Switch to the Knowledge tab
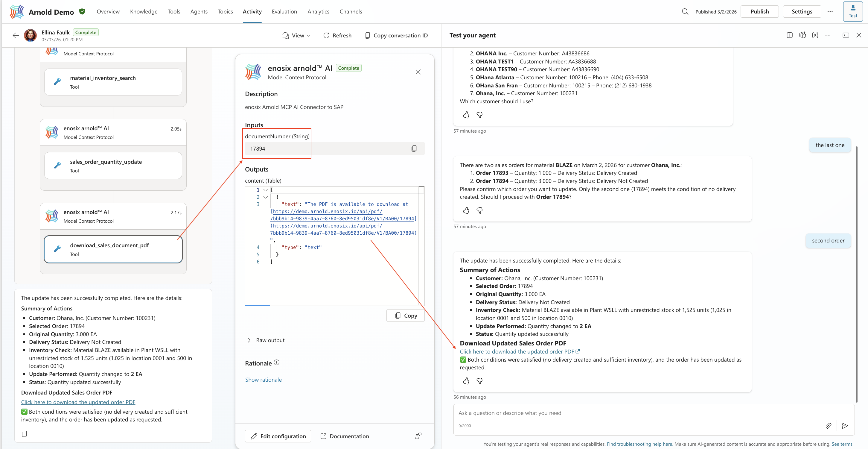The image size is (868, 449). point(144,11)
